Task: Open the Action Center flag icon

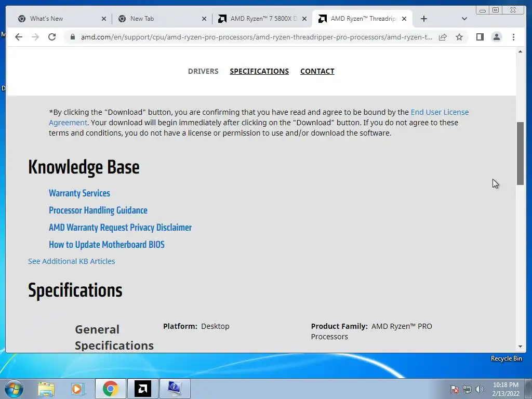Action: click(x=454, y=389)
